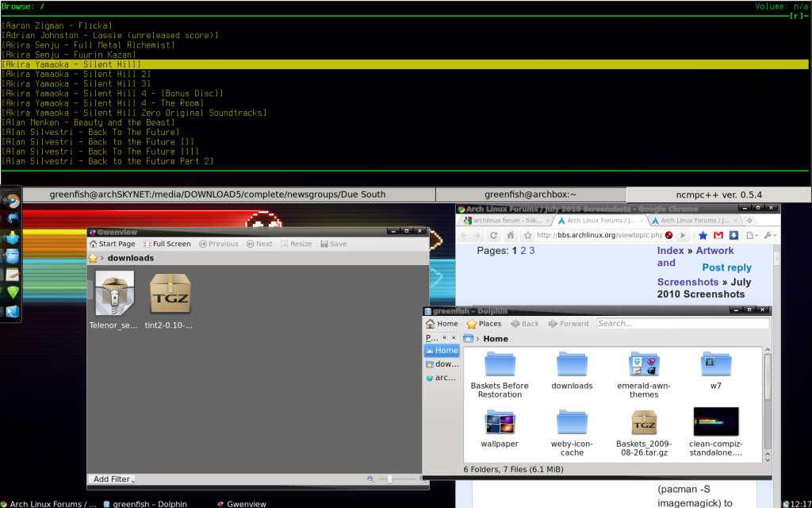Click the Go arrow beside the address bar
This screenshot has width=812, height=508.
point(683,235)
